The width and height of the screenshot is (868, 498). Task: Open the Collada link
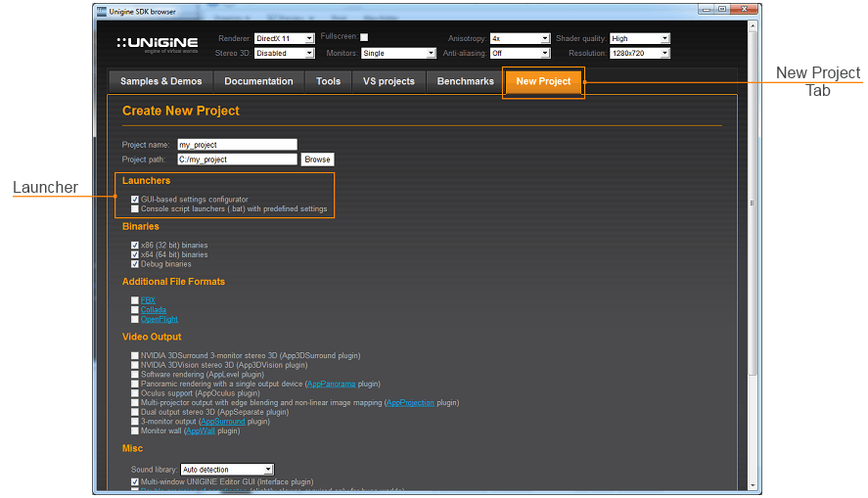(x=154, y=310)
